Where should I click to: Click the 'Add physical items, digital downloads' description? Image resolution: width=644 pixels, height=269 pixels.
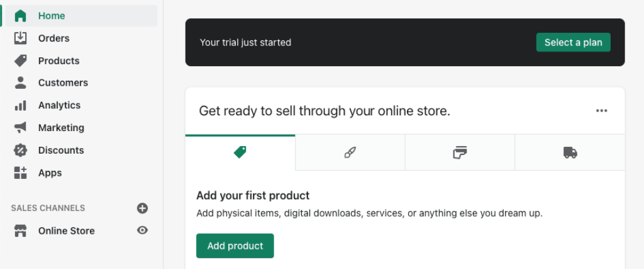(x=370, y=214)
